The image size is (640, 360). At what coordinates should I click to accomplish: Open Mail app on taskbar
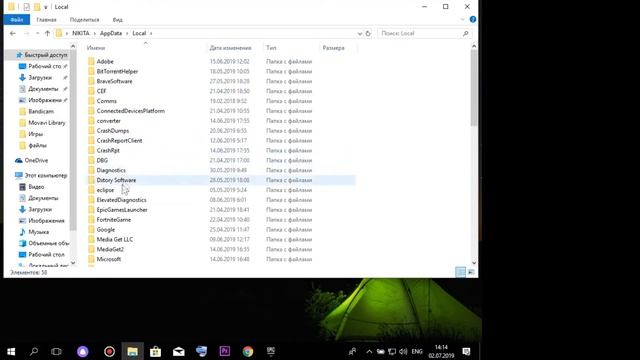(x=179, y=351)
